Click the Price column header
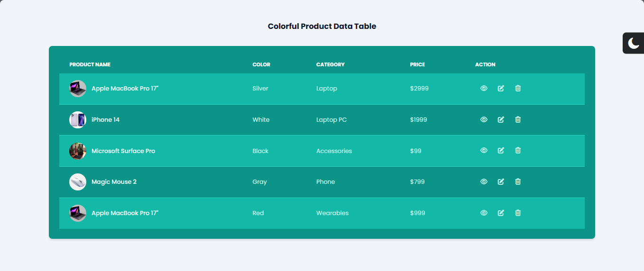Viewport: 644px width, 271px height. pyautogui.click(x=417, y=65)
